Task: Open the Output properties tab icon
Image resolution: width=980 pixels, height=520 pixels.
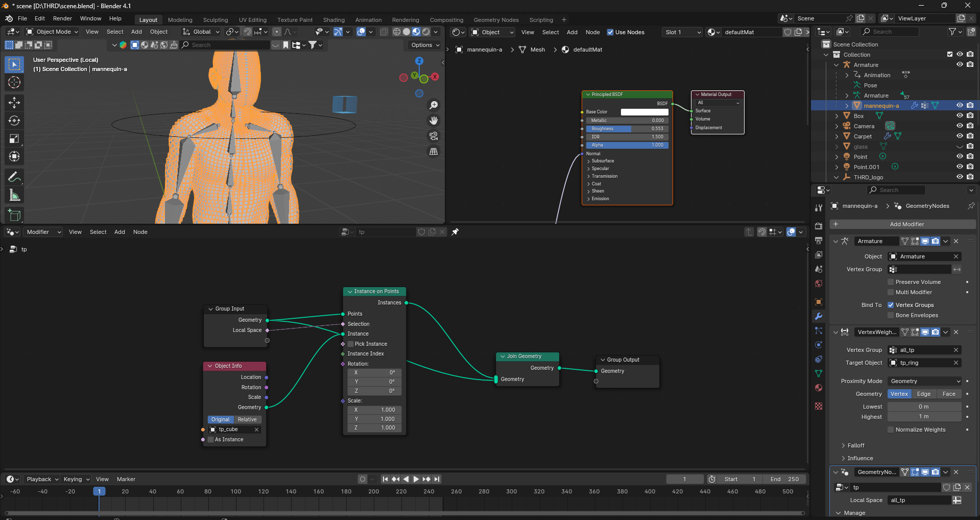Action: point(819,241)
